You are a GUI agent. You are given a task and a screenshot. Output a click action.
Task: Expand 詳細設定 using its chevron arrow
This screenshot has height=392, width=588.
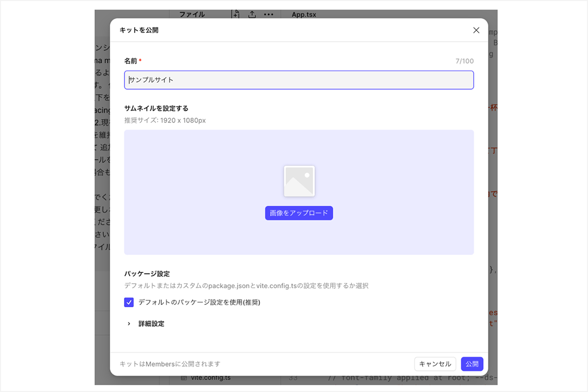[129, 324]
